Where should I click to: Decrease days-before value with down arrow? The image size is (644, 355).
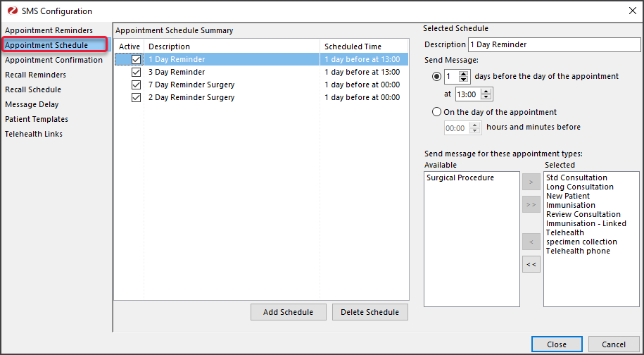point(464,80)
